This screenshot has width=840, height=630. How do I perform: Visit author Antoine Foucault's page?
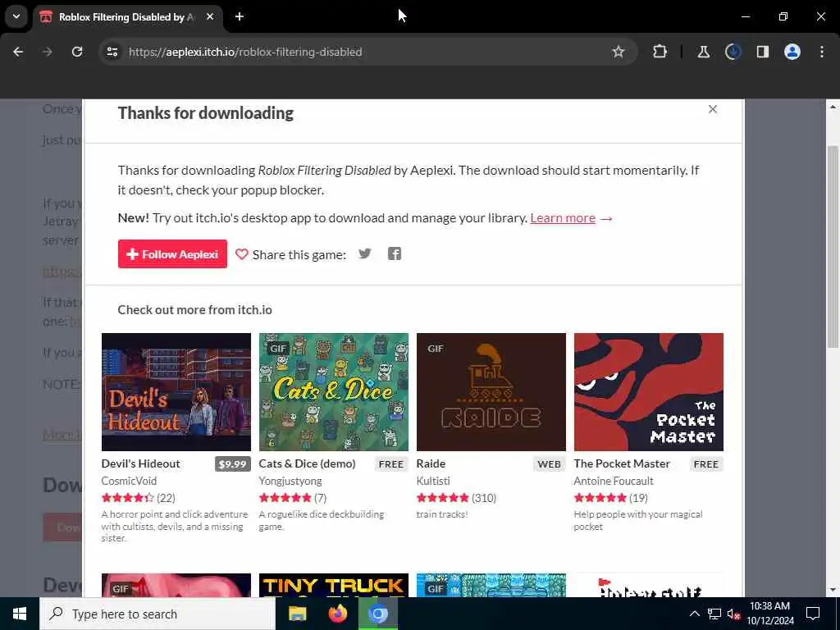[x=614, y=481]
